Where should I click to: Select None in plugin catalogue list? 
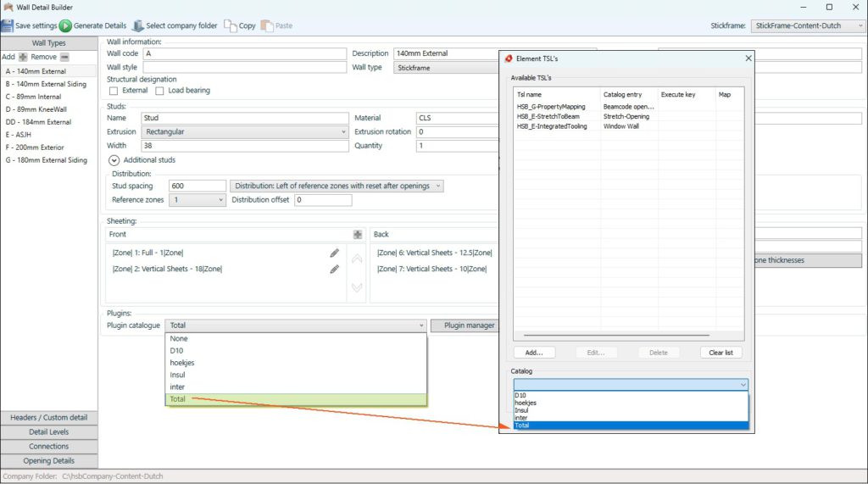point(296,338)
